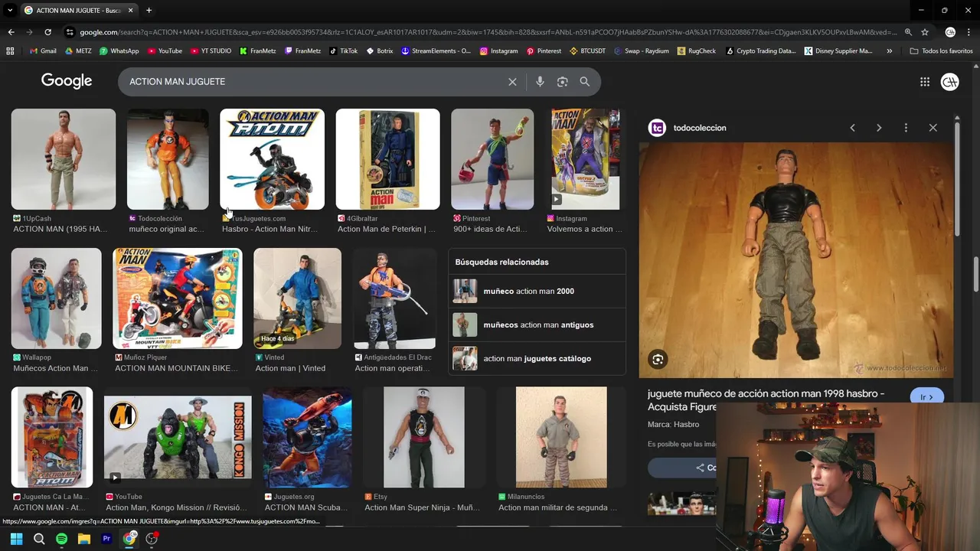Open the todocoleccion source link in preview
980x551 pixels.
point(688,128)
